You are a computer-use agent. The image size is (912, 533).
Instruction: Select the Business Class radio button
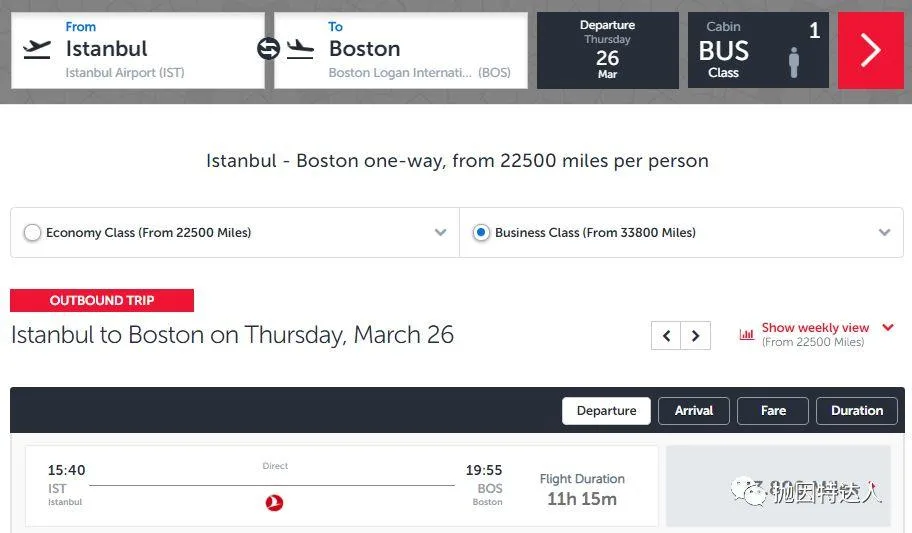click(481, 233)
